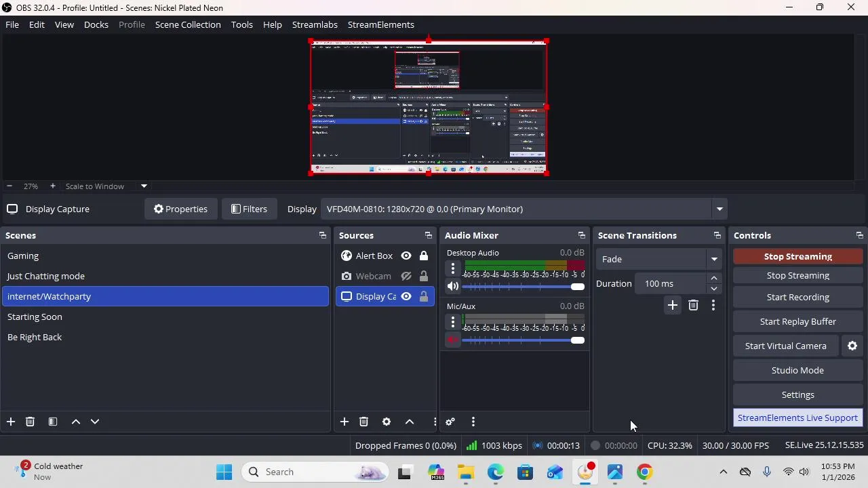Unlock the Alert Box source
Screen dimensions: 868x488
click(424, 256)
